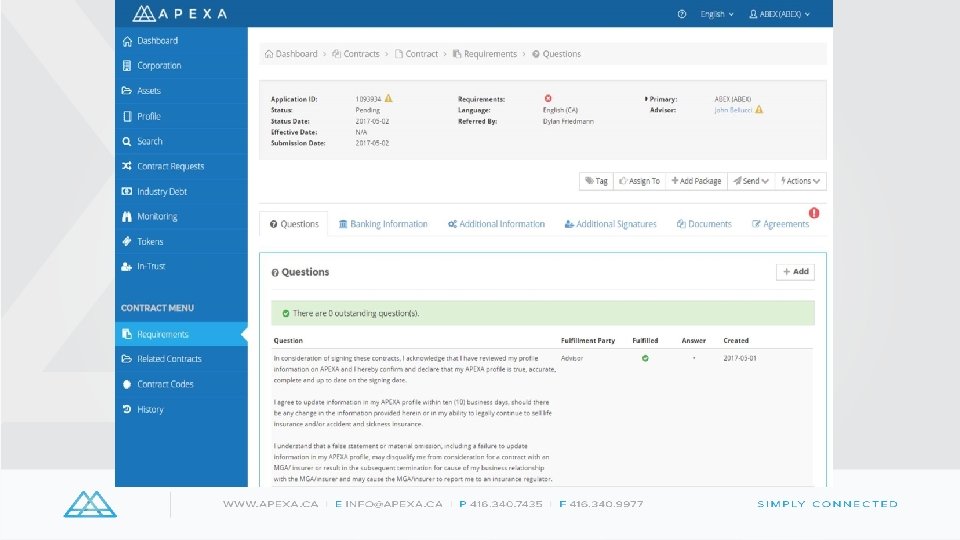
Task: Click the Fulfilled column header
Action: (x=645, y=340)
